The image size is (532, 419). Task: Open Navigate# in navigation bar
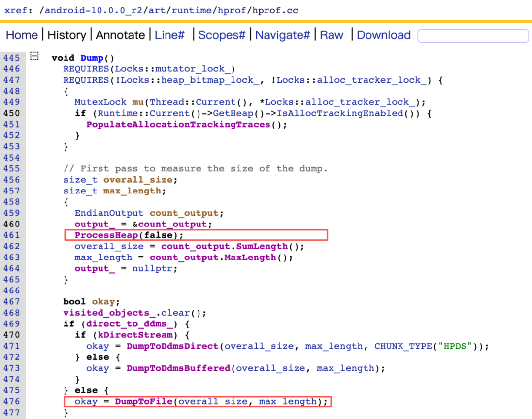tap(282, 35)
